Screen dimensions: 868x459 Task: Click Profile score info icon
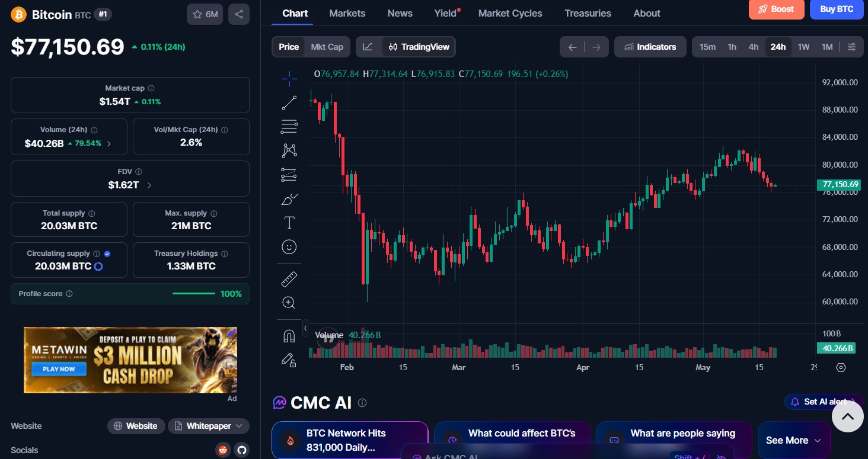click(x=69, y=294)
